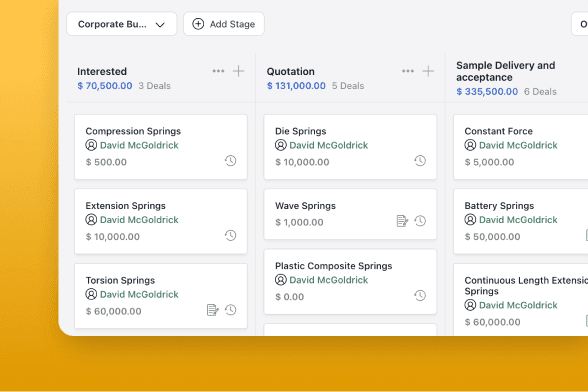View activity history for Compression Springs deal
The width and height of the screenshot is (588, 392).
(231, 161)
